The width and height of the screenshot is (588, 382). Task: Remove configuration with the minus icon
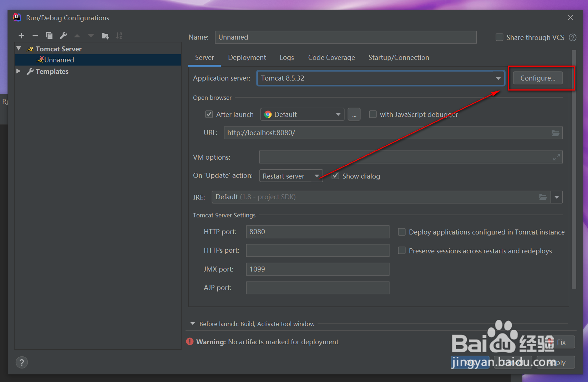tap(35, 36)
